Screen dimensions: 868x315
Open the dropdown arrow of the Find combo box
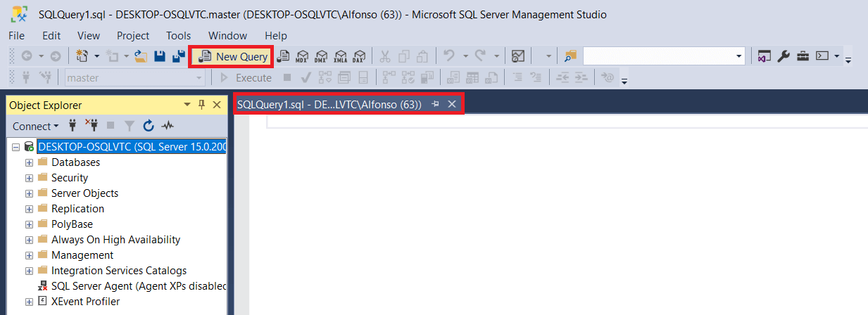(739, 56)
